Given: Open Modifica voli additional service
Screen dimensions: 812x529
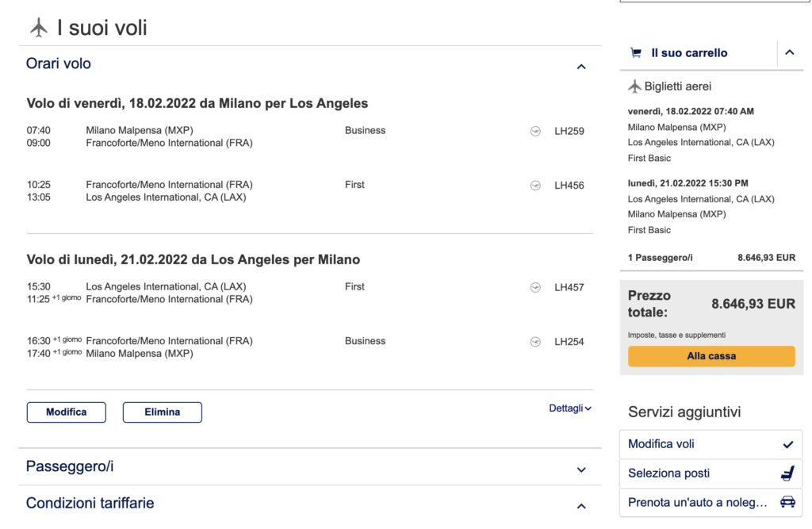Looking at the screenshot, I should coord(711,444).
